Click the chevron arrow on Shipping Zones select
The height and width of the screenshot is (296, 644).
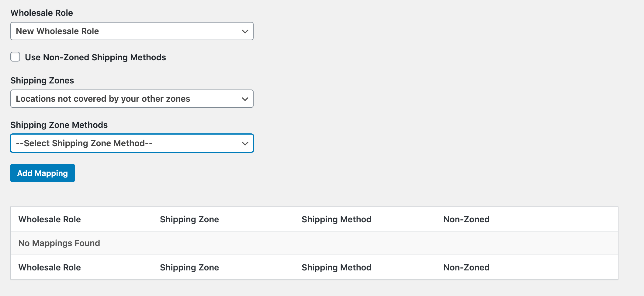(x=245, y=99)
